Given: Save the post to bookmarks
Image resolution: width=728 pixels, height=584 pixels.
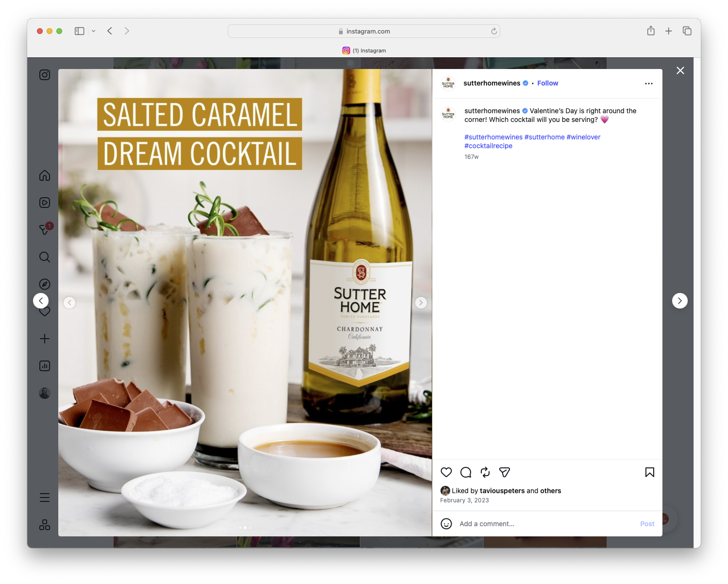Looking at the screenshot, I should pyautogui.click(x=649, y=472).
